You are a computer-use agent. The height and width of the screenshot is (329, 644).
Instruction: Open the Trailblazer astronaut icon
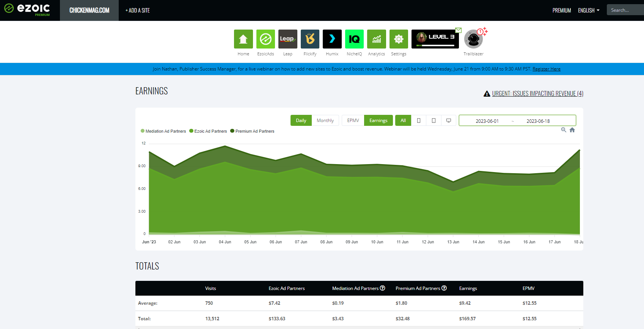[473, 39]
